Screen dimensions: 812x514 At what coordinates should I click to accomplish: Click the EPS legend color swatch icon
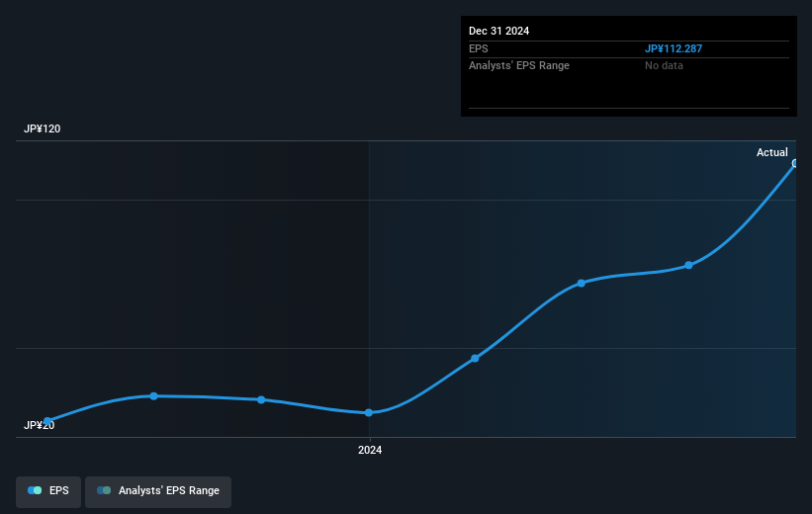35,490
